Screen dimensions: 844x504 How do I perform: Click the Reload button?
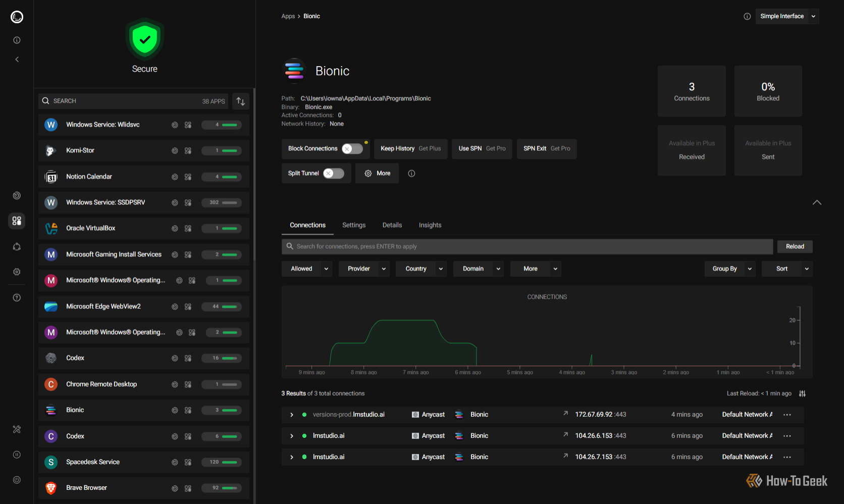[x=795, y=247]
